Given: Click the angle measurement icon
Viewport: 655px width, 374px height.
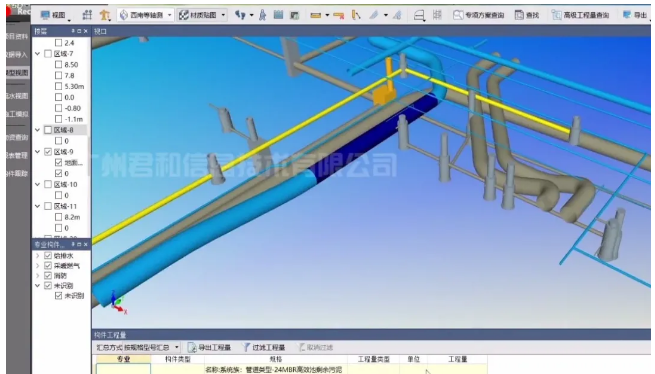Looking at the screenshot, I should (356, 15).
